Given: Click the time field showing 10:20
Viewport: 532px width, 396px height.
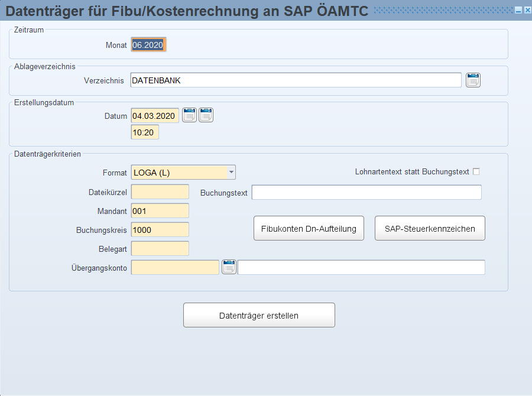Looking at the screenshot, I should coord(145,132).
